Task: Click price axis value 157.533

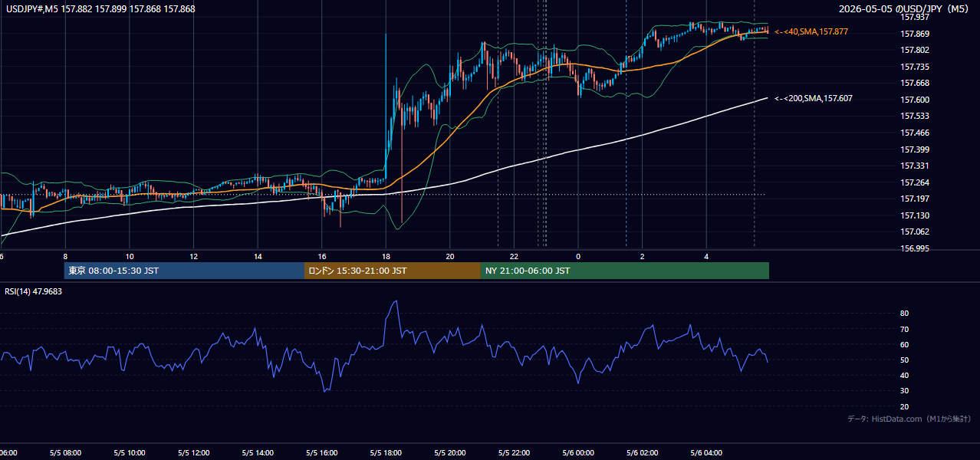Action: pos(914,116)
